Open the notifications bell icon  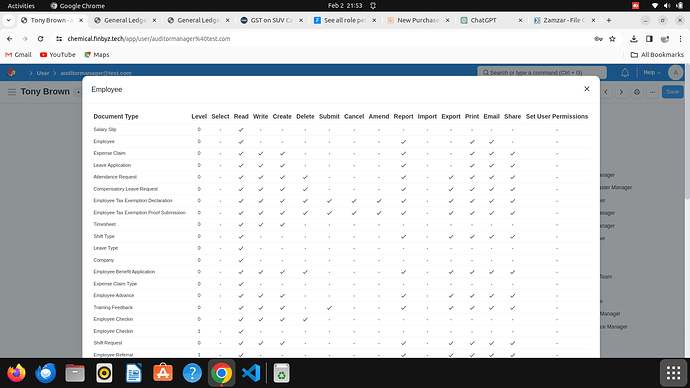pyautogui.click(x=625, y=73)
